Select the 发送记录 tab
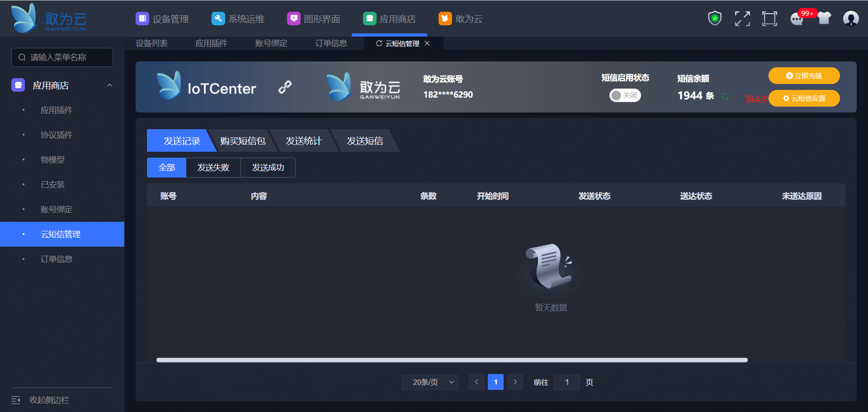The width and height of the screenshot is (868, 412). pyautogui.click(x=181, y=140)
